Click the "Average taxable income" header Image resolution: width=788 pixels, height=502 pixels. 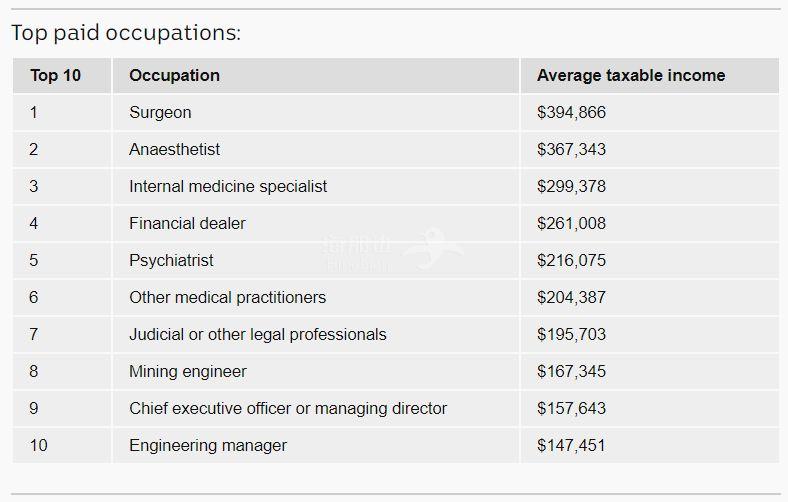click(631, 76)
